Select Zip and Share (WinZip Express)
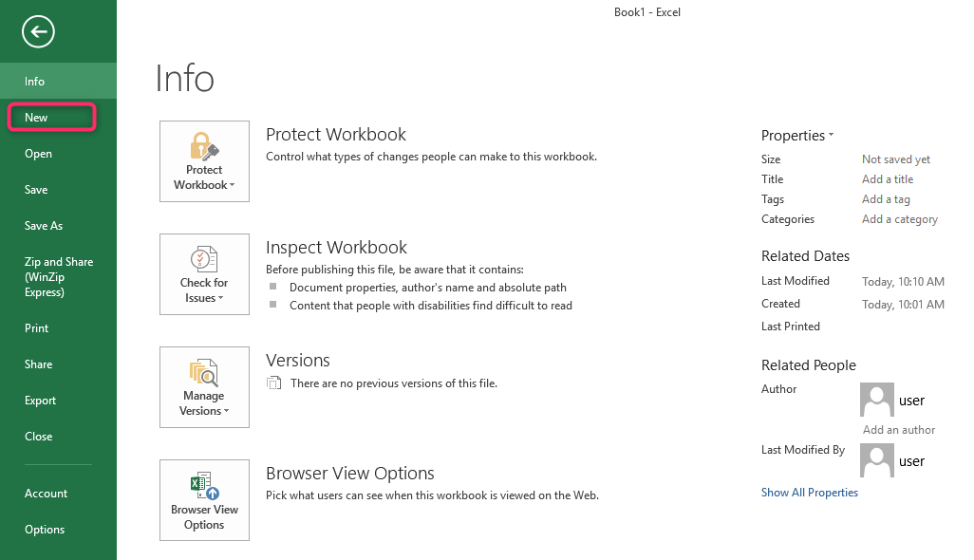 click(59, 277)
